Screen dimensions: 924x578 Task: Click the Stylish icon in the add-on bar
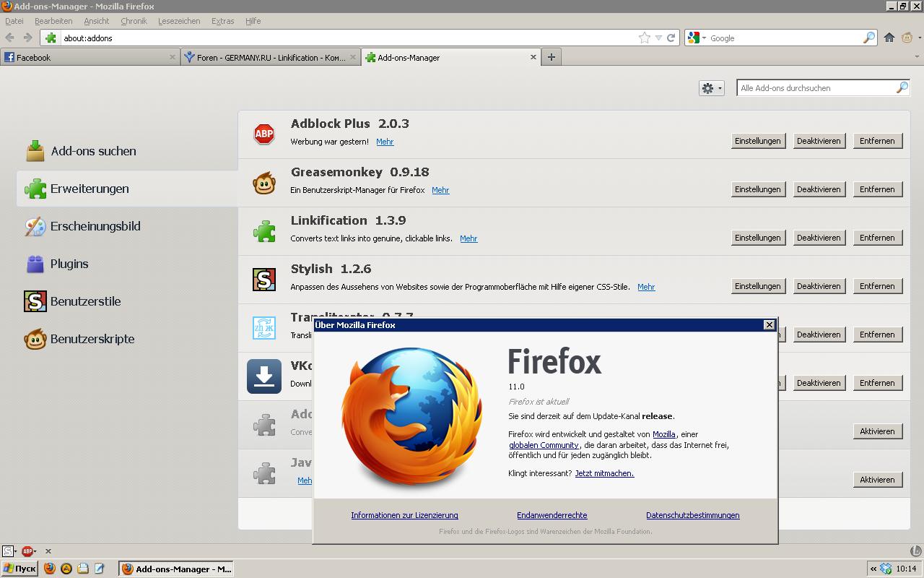(x=8, y=551)
